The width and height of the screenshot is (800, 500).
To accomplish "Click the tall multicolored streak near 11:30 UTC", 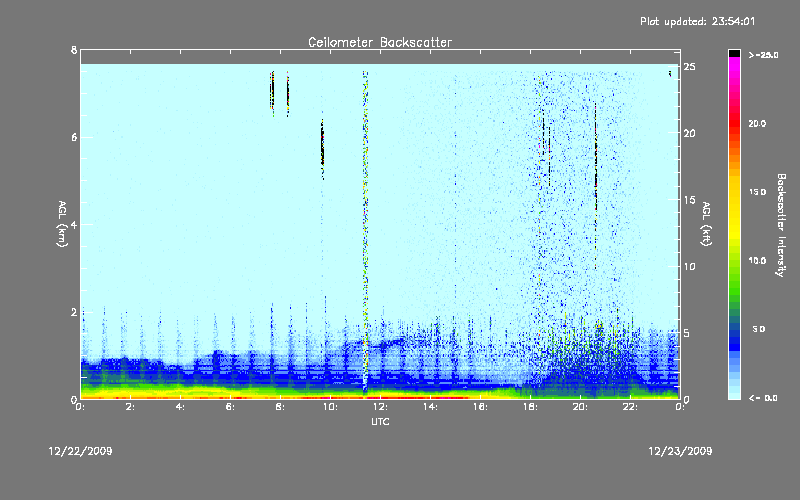I will 365,232.
